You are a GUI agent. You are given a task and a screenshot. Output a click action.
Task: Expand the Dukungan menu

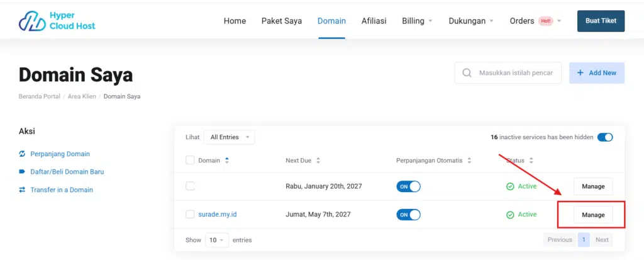point(470,21)
